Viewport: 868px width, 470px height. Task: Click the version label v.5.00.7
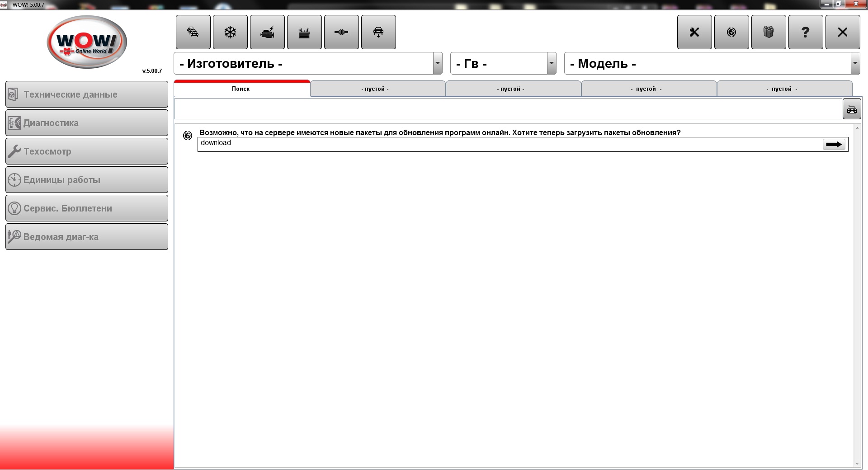pos(152,71)
